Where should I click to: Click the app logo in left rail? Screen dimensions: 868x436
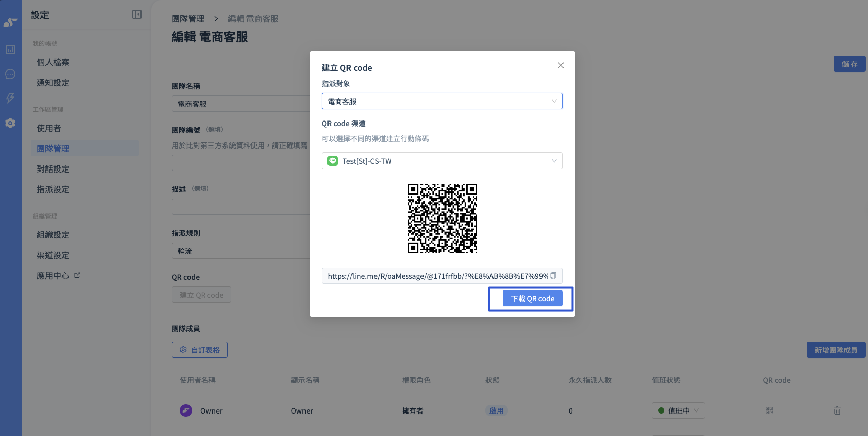pos(11,22)
